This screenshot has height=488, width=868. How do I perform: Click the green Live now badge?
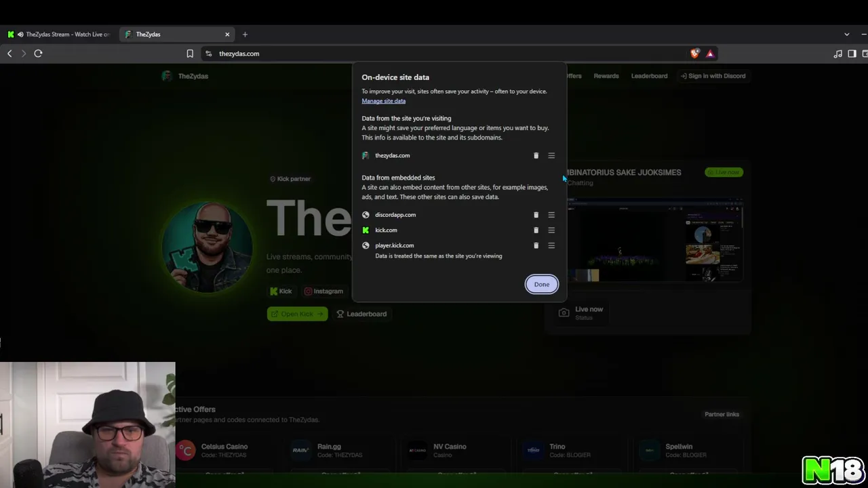(724, 172)
